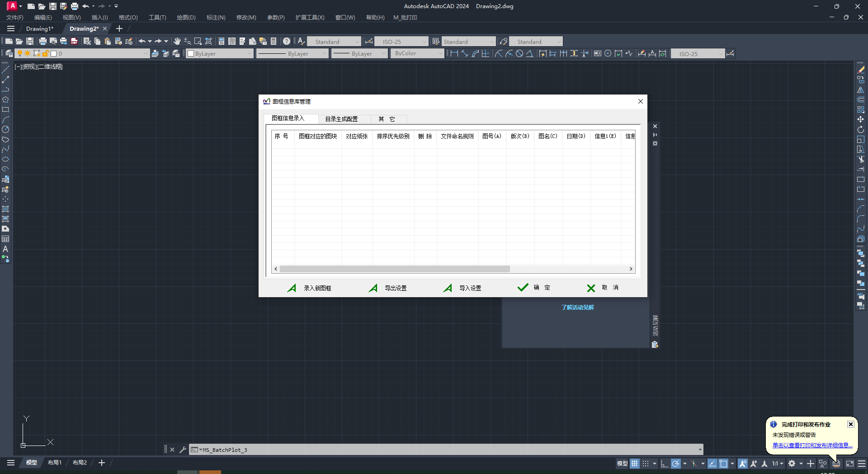
Task: Select the Move tool in right toolbar
Action: [861, 119]
